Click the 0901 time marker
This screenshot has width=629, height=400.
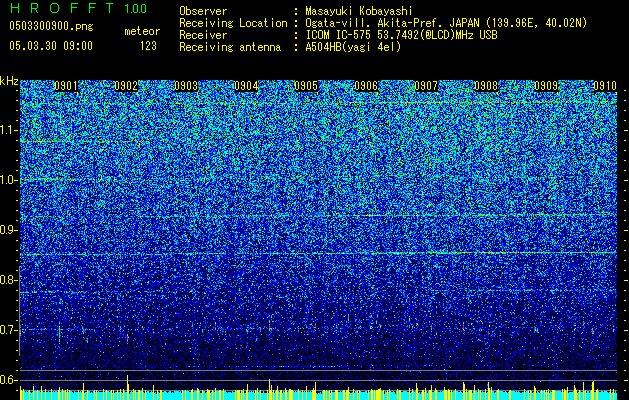(66, 86)
